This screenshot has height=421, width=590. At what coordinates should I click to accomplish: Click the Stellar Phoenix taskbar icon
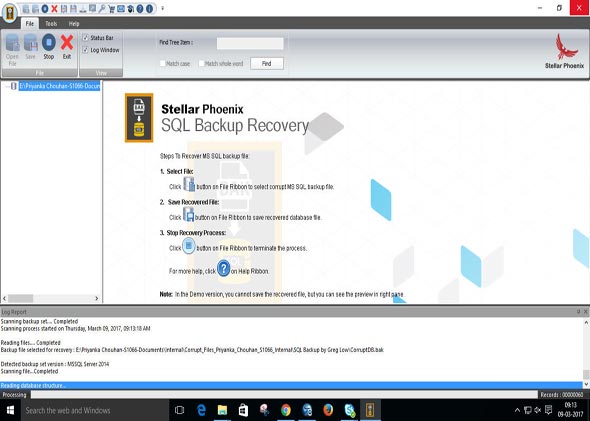pyautogui.click(x=371, y=410)
